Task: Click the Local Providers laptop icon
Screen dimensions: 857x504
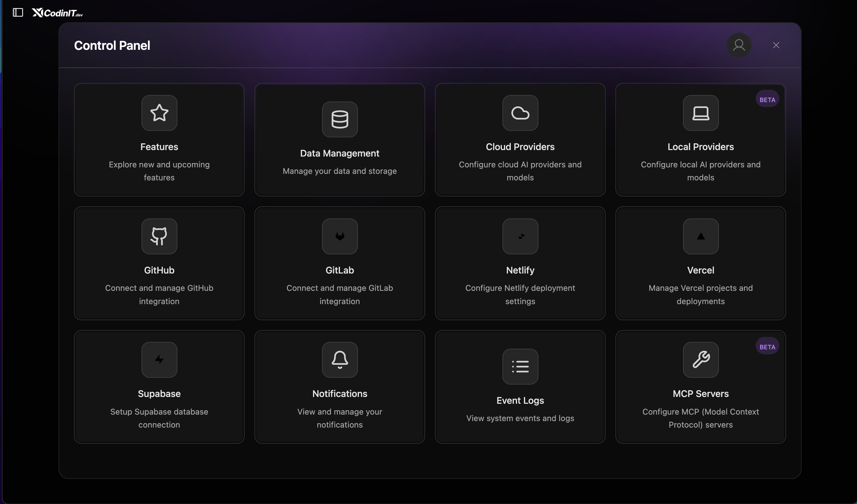Action: pos(701,113)
